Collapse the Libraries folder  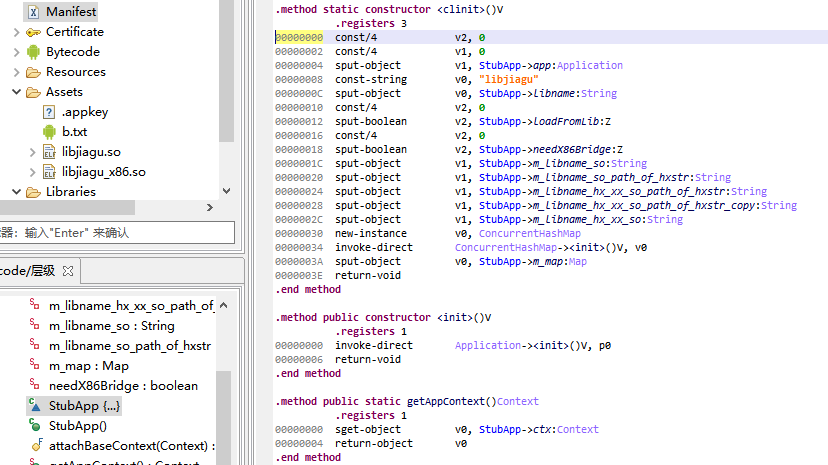click(x=16, y=192)
